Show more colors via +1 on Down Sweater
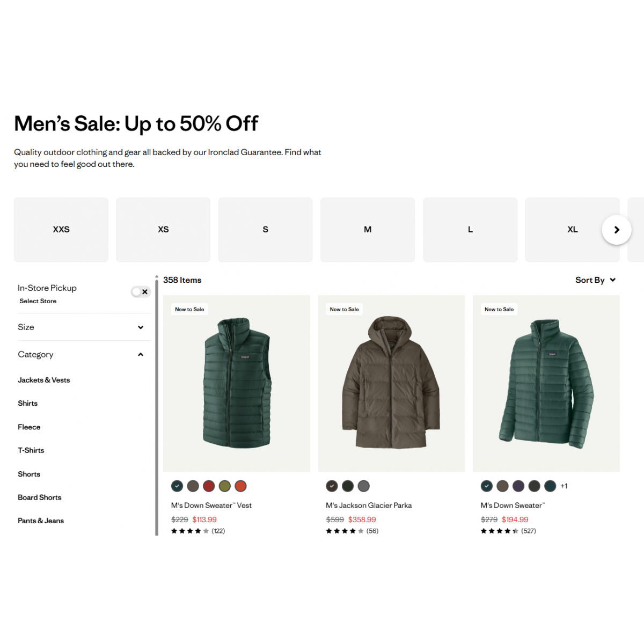The height and width of the screenshot is (644, 644). pos(563,486)
